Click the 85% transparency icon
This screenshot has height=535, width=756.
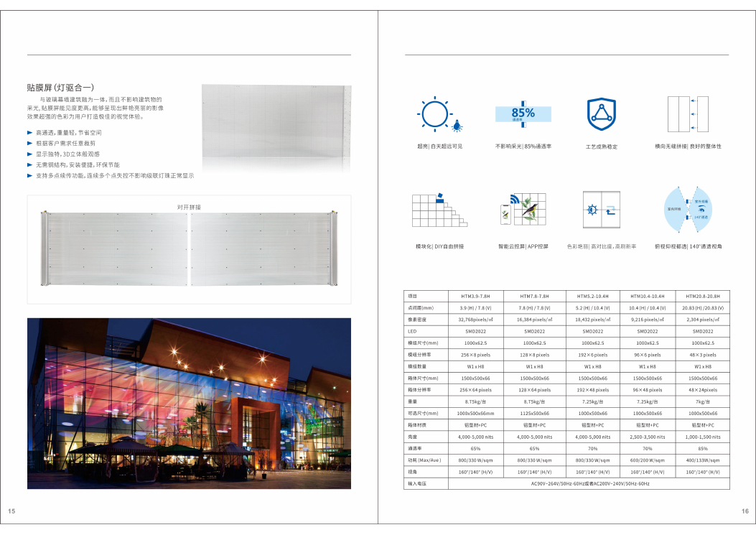(x=523, y=114)
